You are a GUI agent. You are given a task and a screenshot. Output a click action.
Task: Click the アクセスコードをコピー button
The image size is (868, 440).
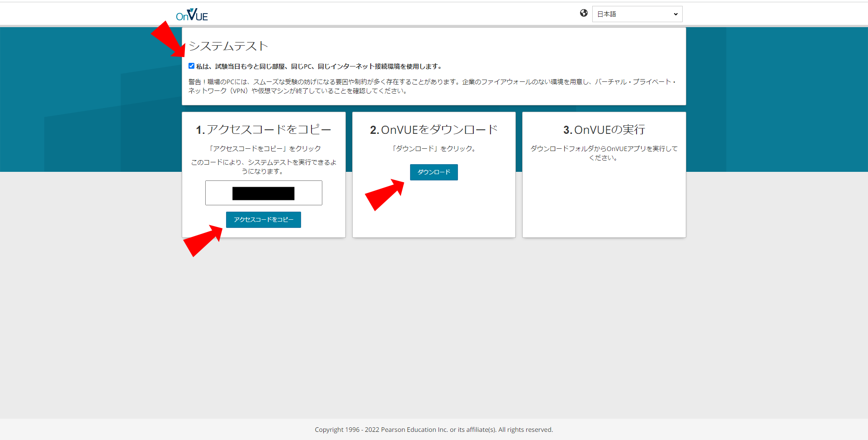click(264, 220)
